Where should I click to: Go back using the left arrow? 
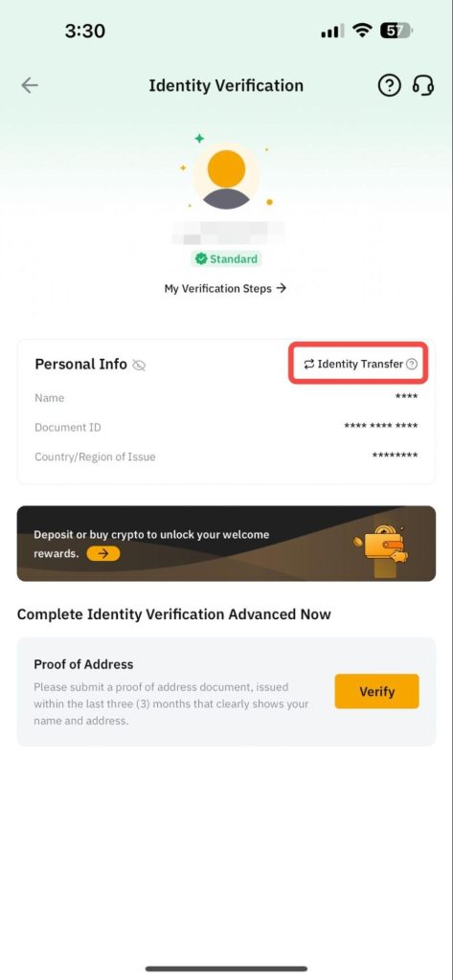click(x=30, y=85)
